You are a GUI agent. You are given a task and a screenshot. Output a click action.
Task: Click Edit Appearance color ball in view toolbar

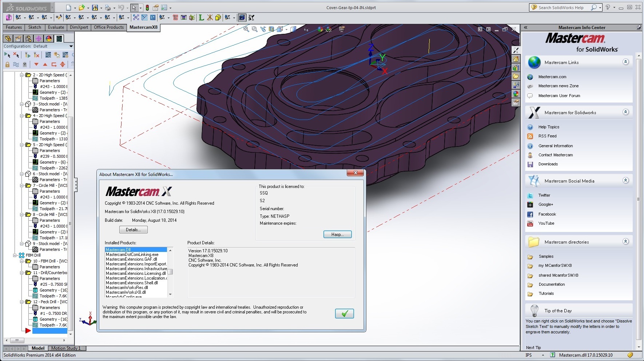[320, 29]
